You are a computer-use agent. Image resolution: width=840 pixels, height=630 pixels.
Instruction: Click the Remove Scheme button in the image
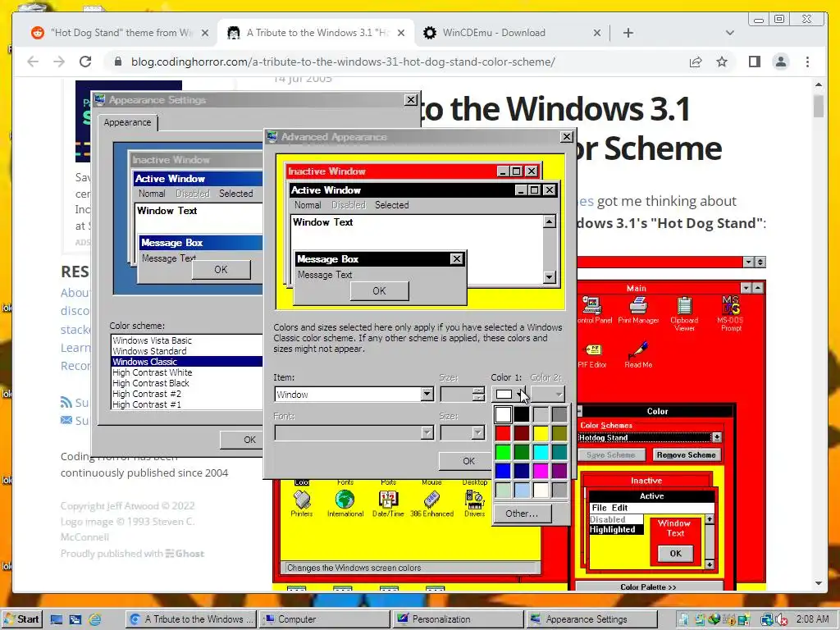(686, 454)
